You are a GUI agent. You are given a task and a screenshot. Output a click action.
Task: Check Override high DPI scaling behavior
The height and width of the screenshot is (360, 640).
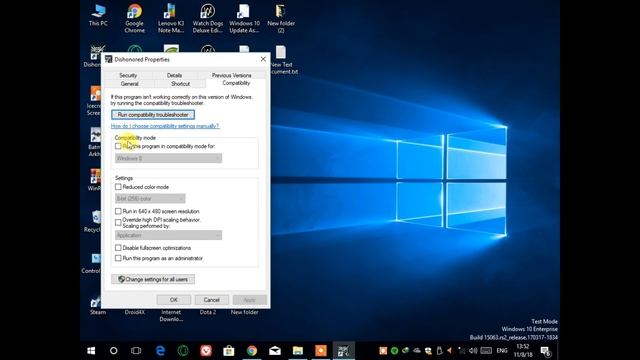coord(118,222)
